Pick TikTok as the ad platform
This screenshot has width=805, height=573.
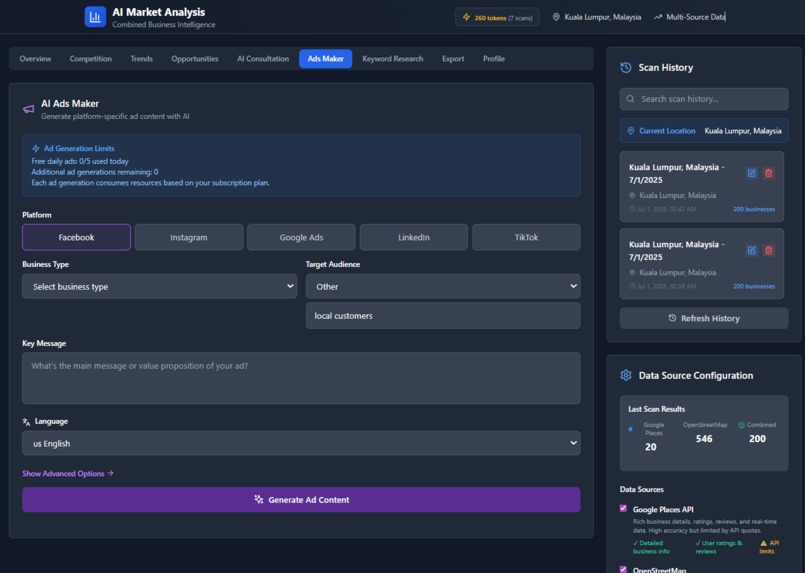(x=526, y=237)
